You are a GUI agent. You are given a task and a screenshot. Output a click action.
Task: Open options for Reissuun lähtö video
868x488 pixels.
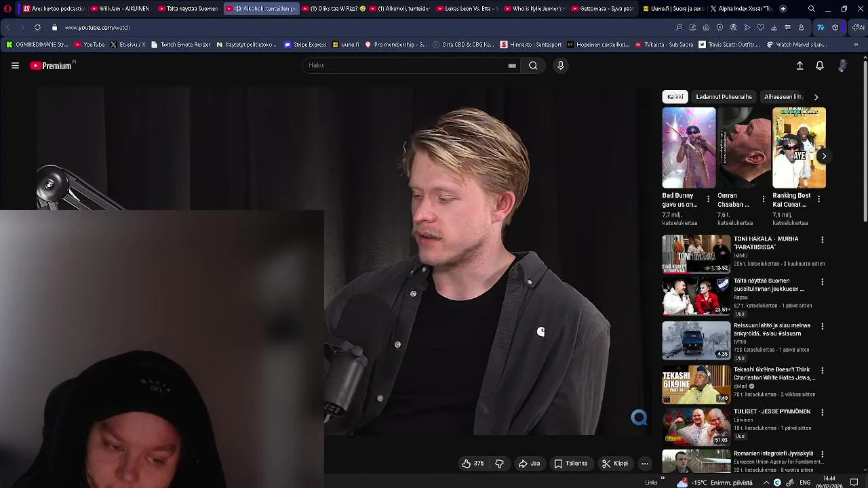coord(822,327)
